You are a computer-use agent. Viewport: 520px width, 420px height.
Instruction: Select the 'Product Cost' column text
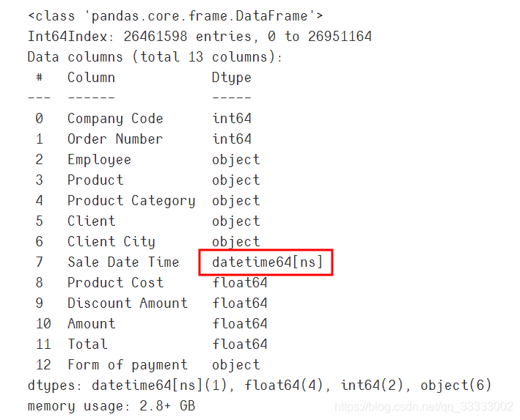(115, 282)
